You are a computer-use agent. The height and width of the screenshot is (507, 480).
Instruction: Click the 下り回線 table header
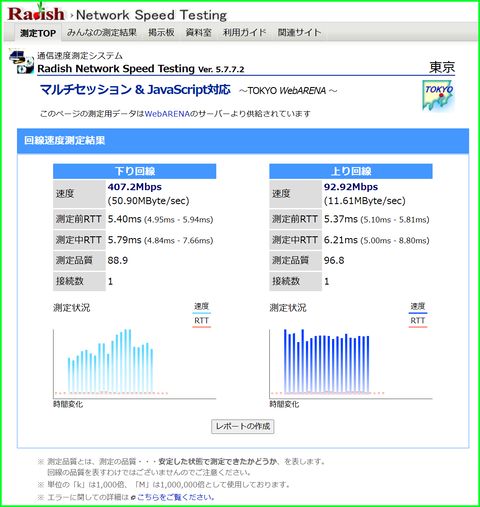[135, 171]
